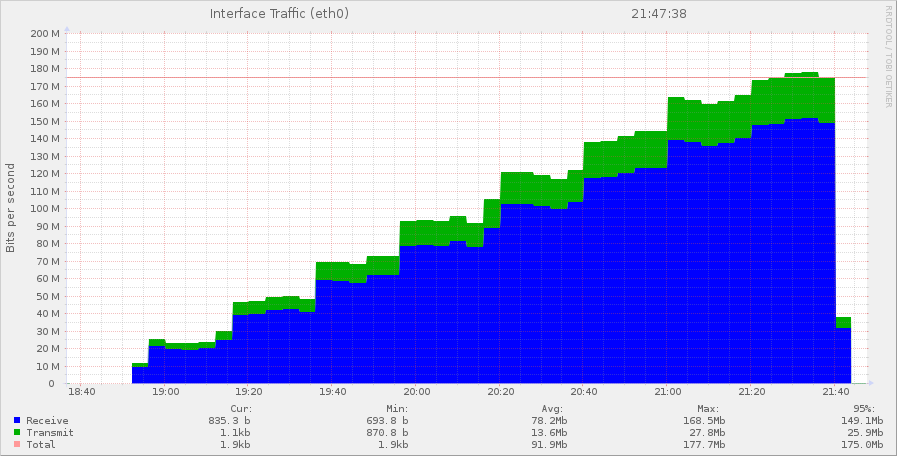Viewport: 897px width, 456px height.
Task: Click the 95%: column header
Action: click(x=864, y=409)
